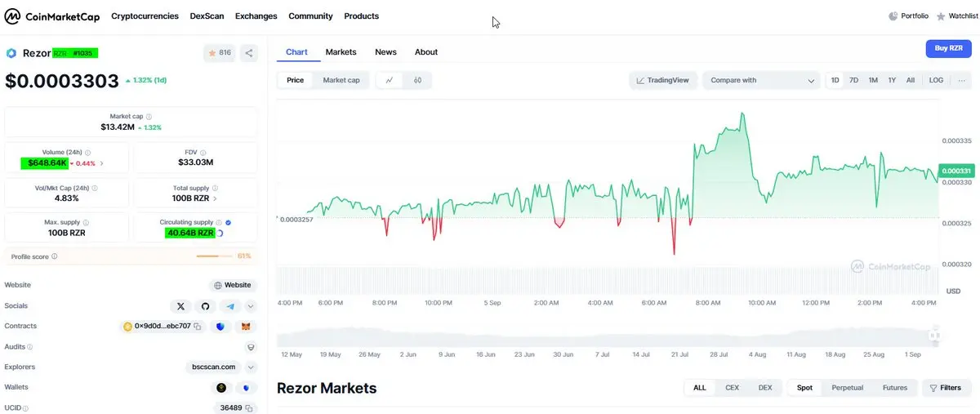Filter markets by DEX

[765, 388]
